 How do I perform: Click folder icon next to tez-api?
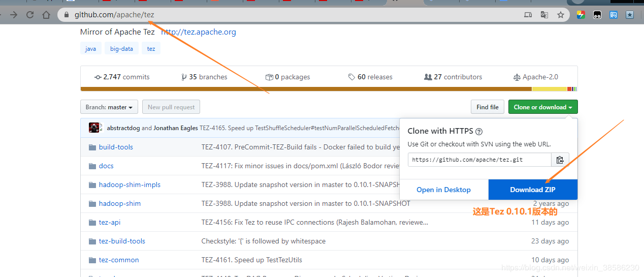(92, 222)
